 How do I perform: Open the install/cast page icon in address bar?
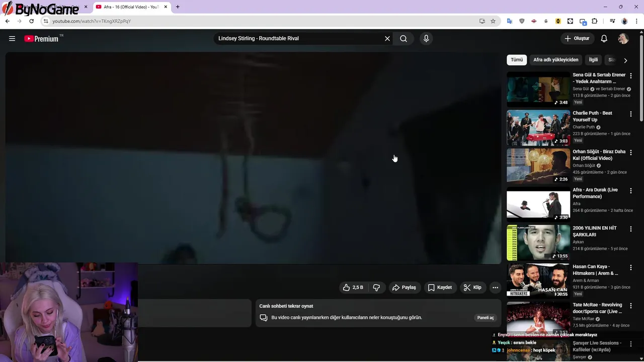[482, 21]
